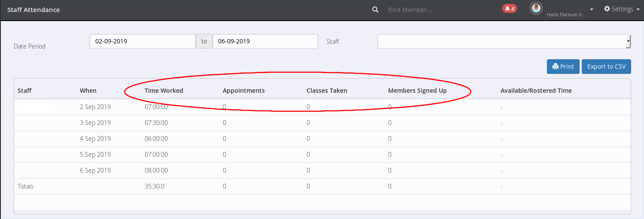
Task: Click the Time Worked column header
Action: [x=164, y=91]
